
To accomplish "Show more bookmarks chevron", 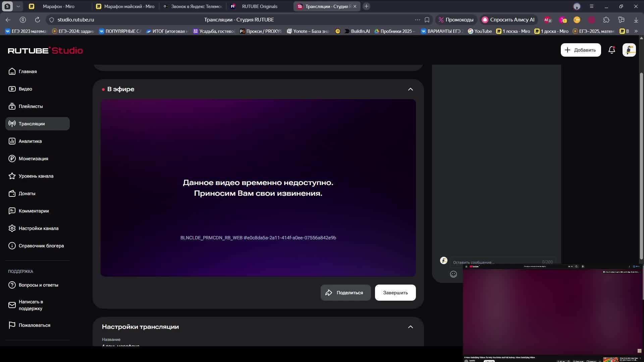I will coord(636,31).
